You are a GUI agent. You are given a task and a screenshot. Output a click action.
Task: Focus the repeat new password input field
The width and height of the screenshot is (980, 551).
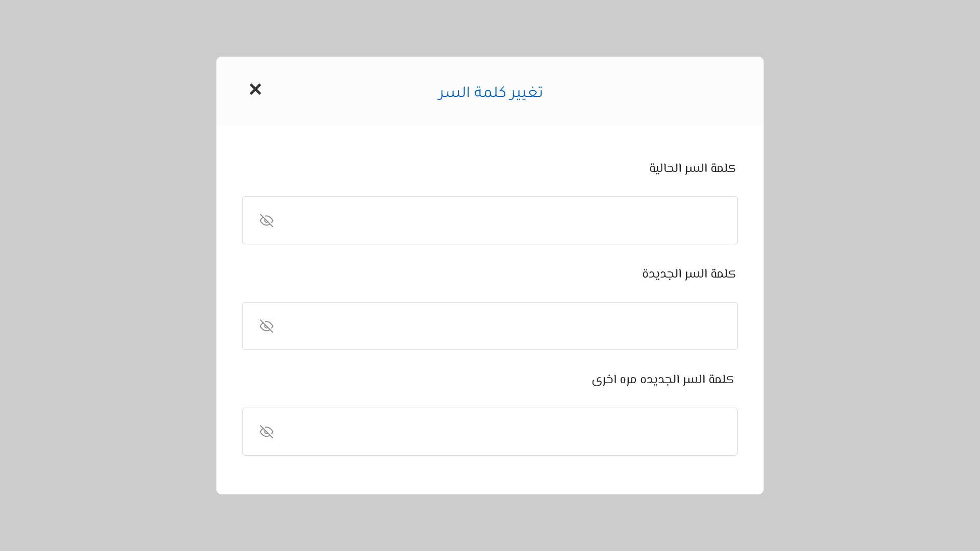coord(505,432)
